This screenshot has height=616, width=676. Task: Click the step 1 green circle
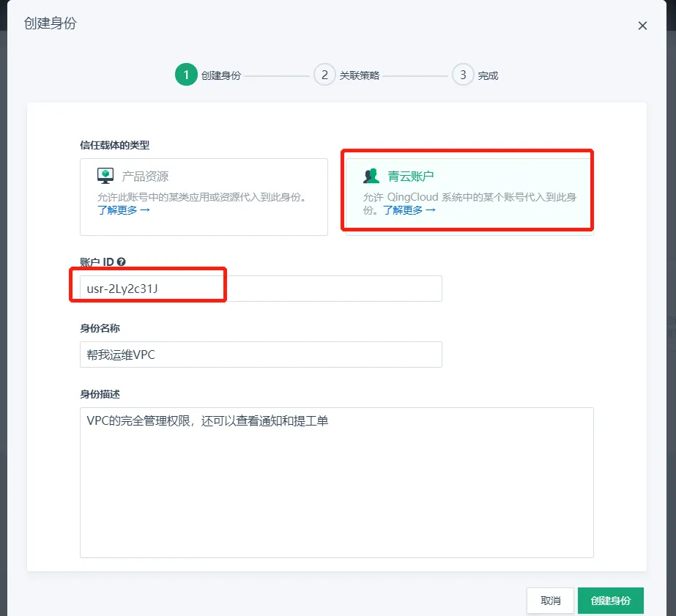click(186, 75)
